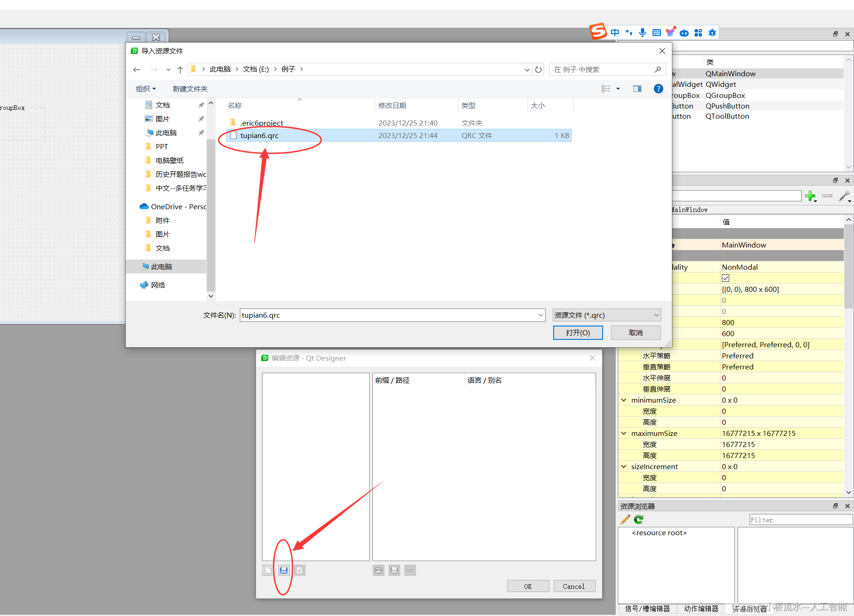Toggle the checkbox below NonModal value
This screenshot has width=854, height=616.
[726, 278]
